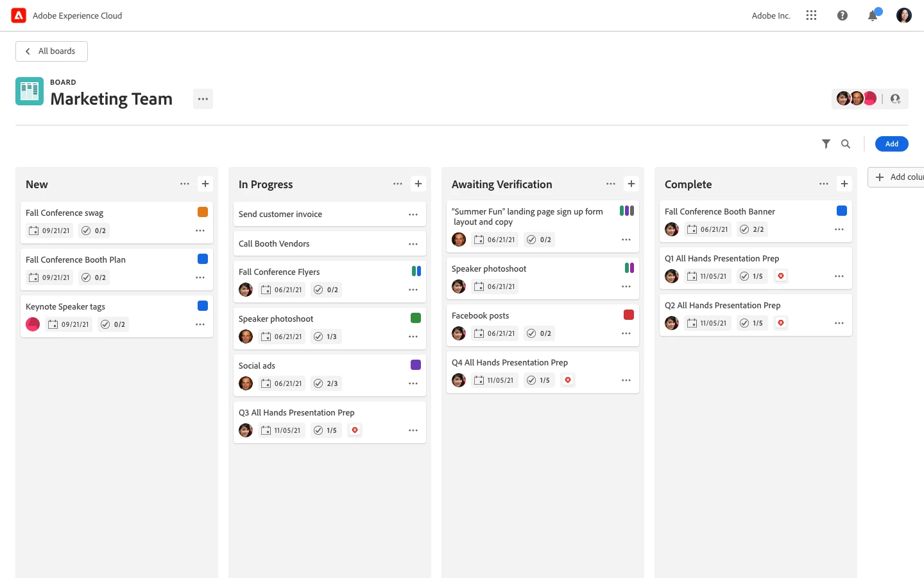Click due date 11/05/21 on Q4 All Hands card

[494, 380]
